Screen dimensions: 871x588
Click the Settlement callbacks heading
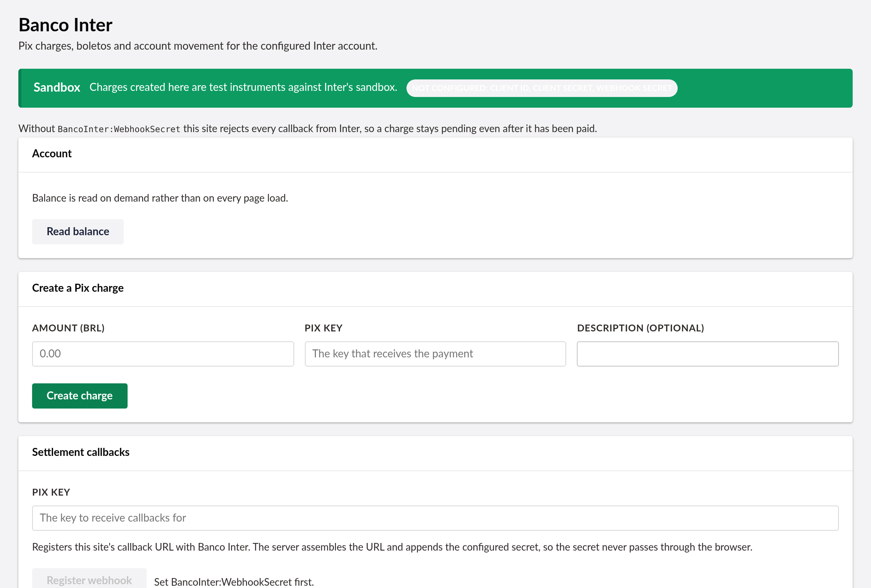click(x=81, y=452)
